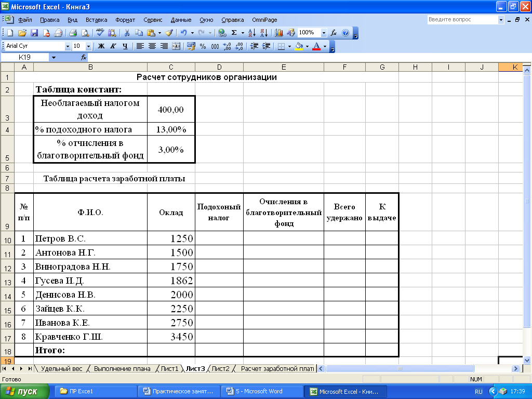This screenshot has width=532, height=399.
Task: Switch to the Удельный вес sheet tab
Action: point(61,368)
